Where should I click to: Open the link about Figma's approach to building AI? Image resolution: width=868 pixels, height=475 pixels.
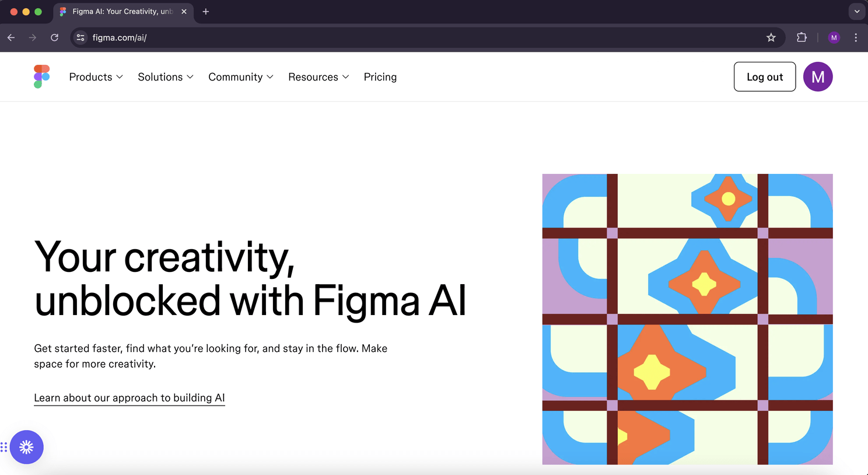(129, 397)
